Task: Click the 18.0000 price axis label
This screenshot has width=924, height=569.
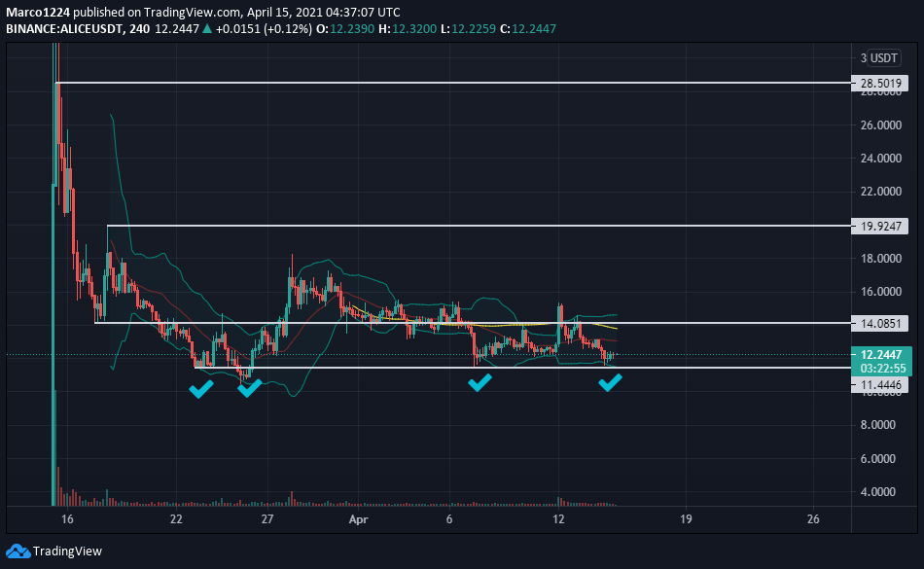Action: pos(881,259)
